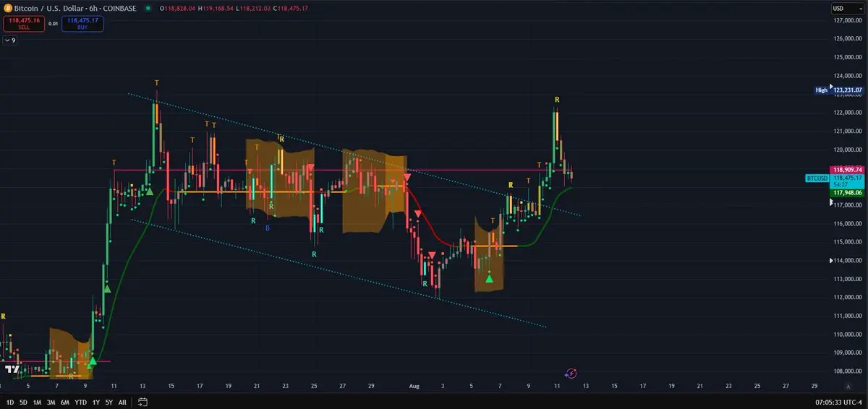Screen dimensions: 868x409
Task: Click the High 123,231.07 price label
Action: 838,90
